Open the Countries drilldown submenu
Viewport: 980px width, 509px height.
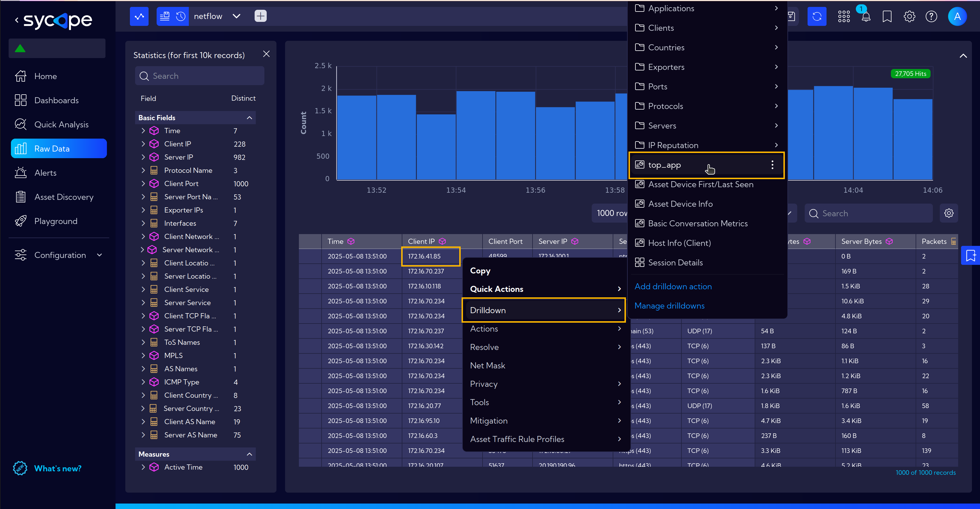pos(707,47)
